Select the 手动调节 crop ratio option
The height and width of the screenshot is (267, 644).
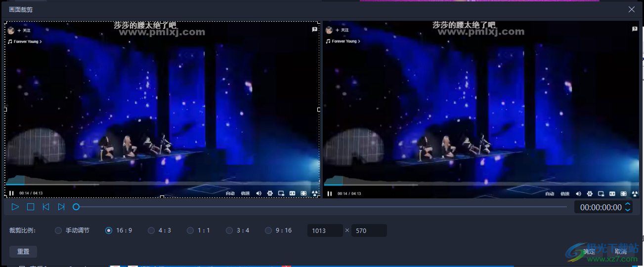(x=58, y=230)
